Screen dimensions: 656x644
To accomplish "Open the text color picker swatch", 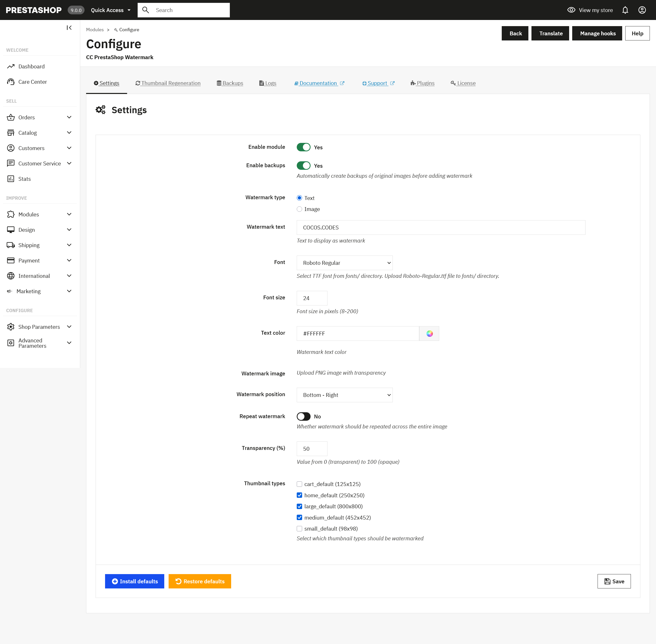I will [x=429, y=333].
